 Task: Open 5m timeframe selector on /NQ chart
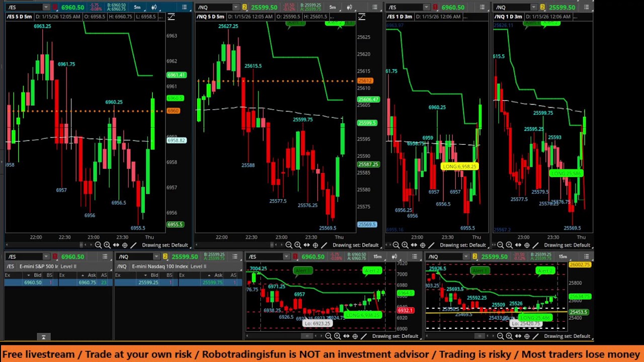(332, 7)
